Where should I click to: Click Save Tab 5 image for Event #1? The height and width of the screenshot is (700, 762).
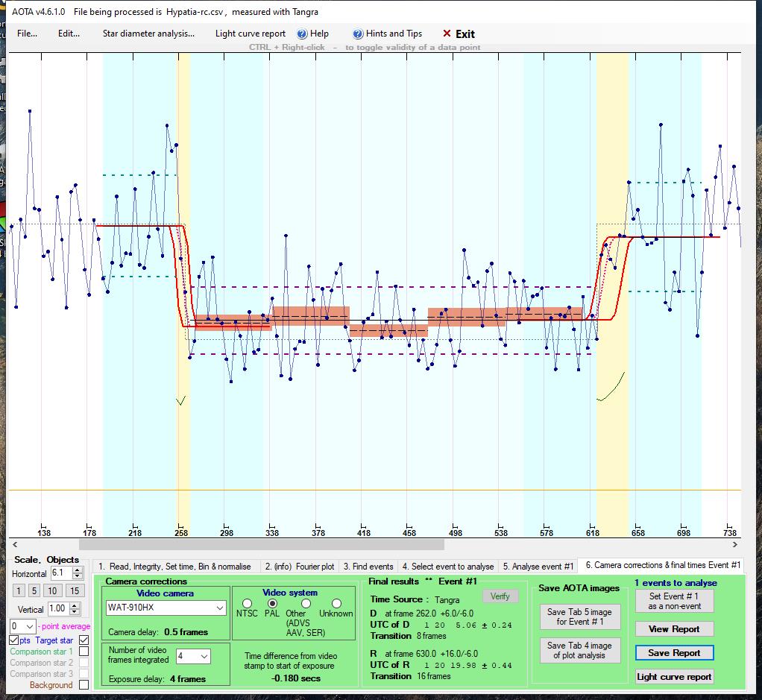580,617
